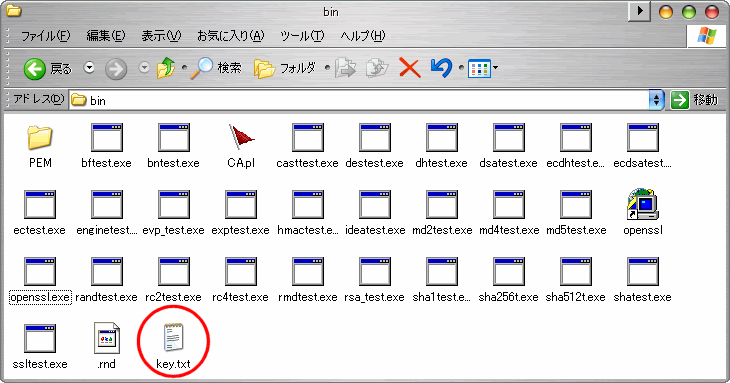Open the Tools (ツール) menu
This screenshot has height=383, width=730.
[x=302, y=36]
